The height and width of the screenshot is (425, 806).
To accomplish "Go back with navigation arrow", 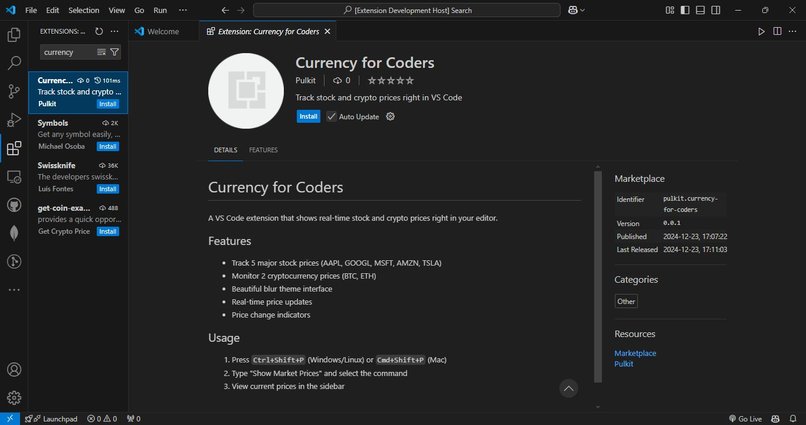I will pos(225,10).
